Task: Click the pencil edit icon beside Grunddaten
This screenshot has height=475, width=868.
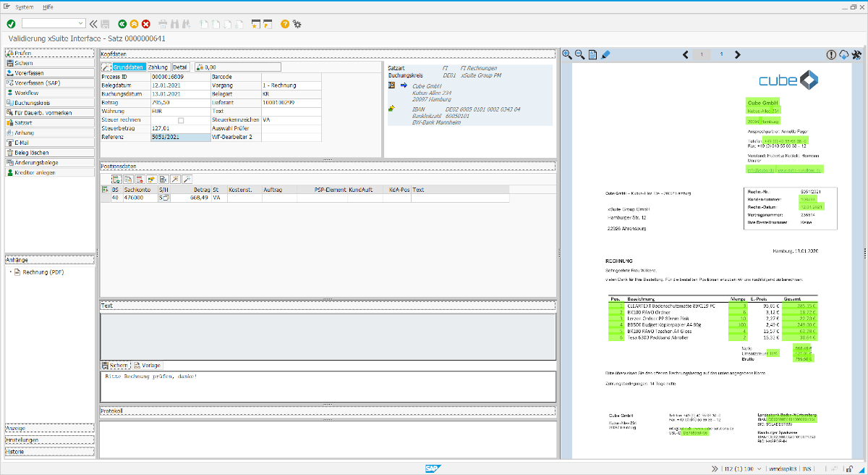Action: click(106, 67)
